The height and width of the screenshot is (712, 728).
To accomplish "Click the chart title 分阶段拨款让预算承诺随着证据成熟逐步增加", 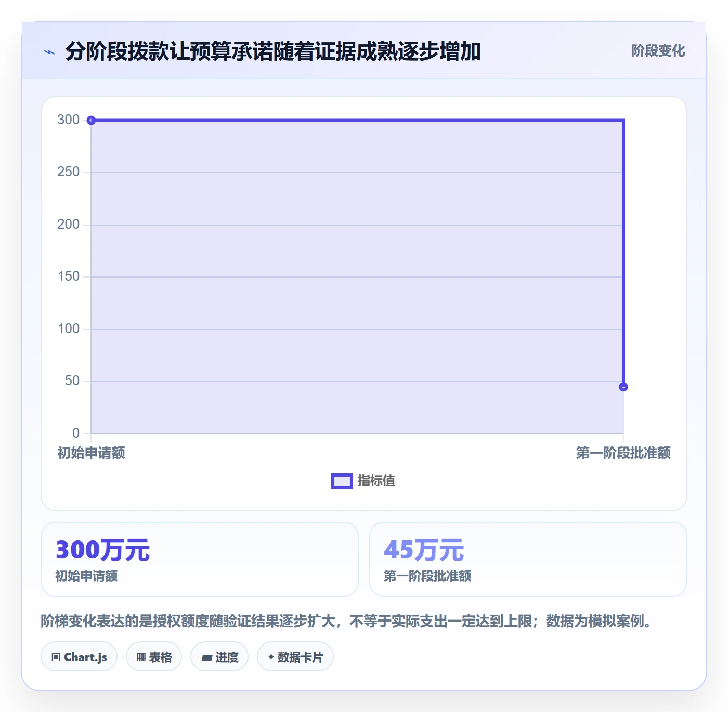I will point(273,51).
